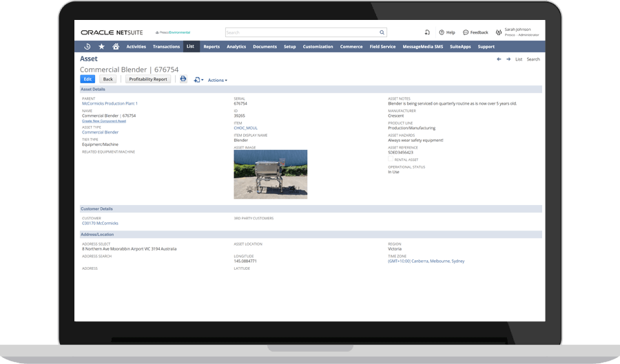This screenshot has height=364, width=620.
Task: Click the List link near record arrows
Action: (x=518, y=59)
